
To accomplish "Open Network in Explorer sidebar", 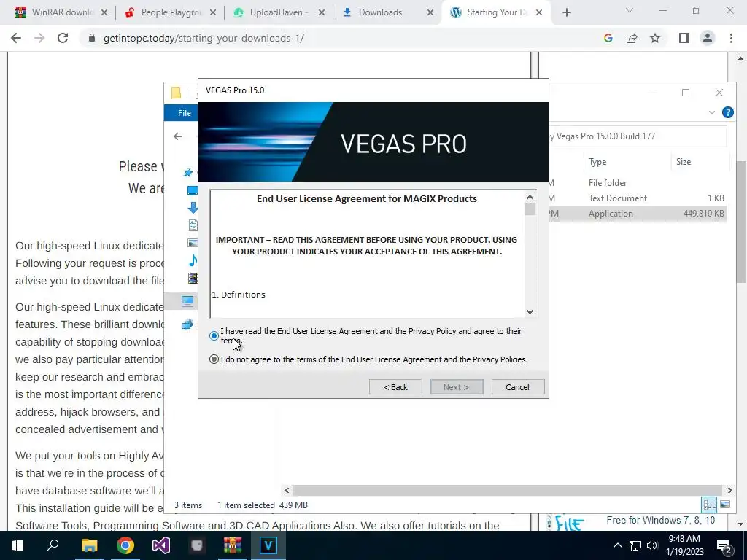I will (x=187, y=324).
